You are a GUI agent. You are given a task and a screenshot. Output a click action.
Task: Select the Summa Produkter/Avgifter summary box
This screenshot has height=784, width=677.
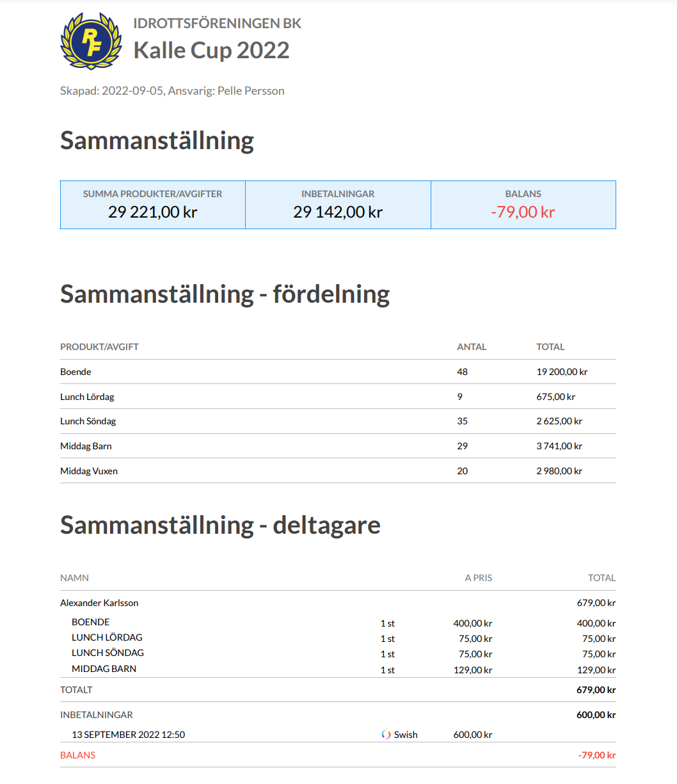tap(153, 205)
